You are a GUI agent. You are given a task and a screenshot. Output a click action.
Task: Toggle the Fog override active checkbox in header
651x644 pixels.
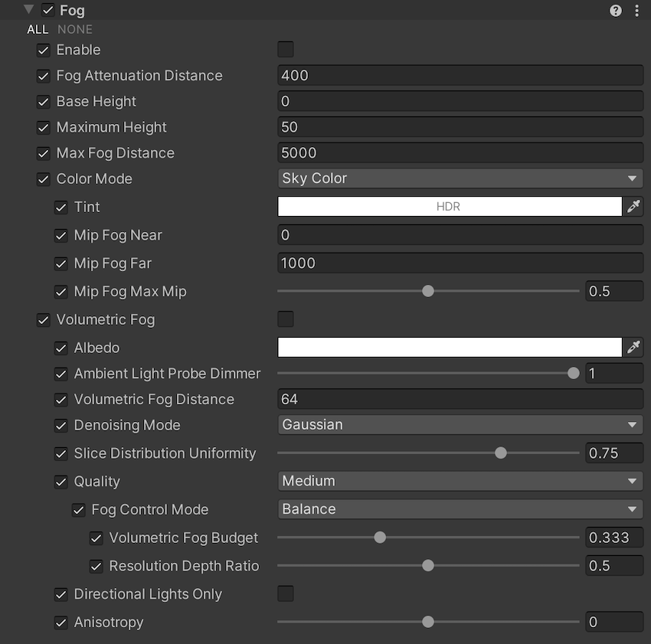48,11
